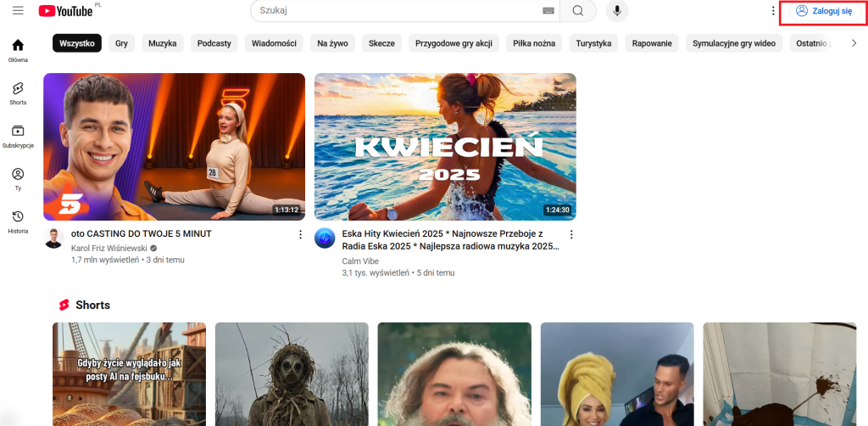
Task: Select the Turystyka filter chip
Action: click(x=593, y=43)
